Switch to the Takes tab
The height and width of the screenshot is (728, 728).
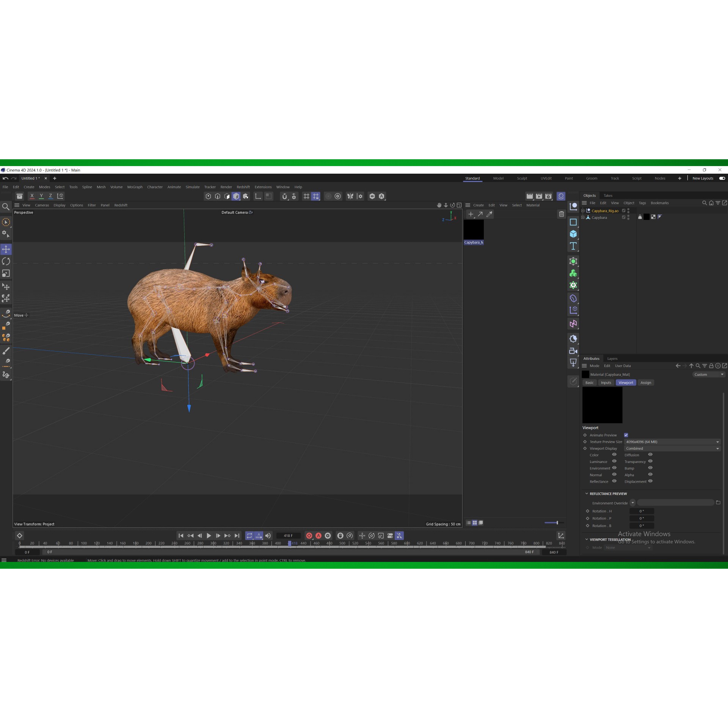click(x=608, y=195)
